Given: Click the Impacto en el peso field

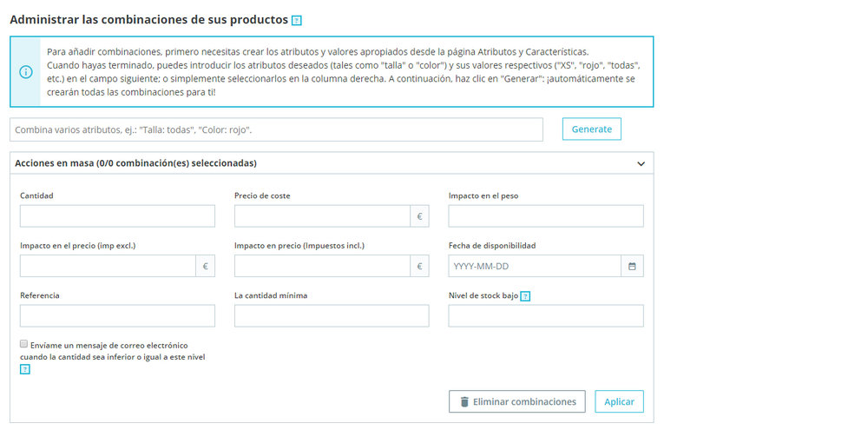Looking at the screenshot, I should pos(546,216).
